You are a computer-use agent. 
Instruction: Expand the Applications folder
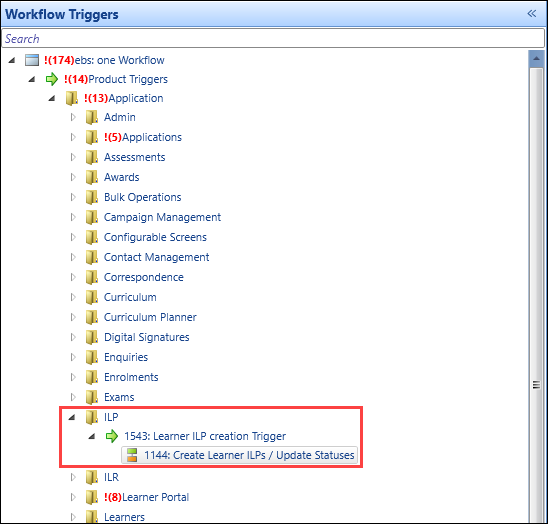point(73,137)
